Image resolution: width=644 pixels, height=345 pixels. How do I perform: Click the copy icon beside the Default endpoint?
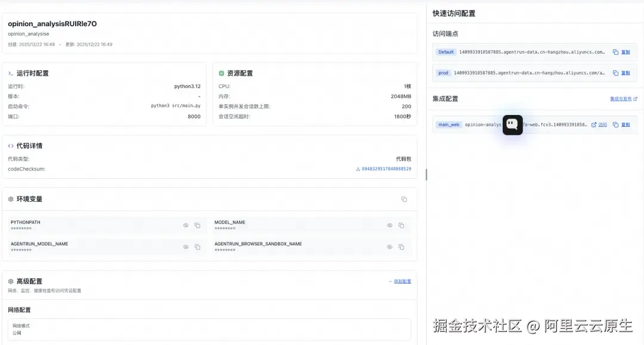[x=617, y=52]
